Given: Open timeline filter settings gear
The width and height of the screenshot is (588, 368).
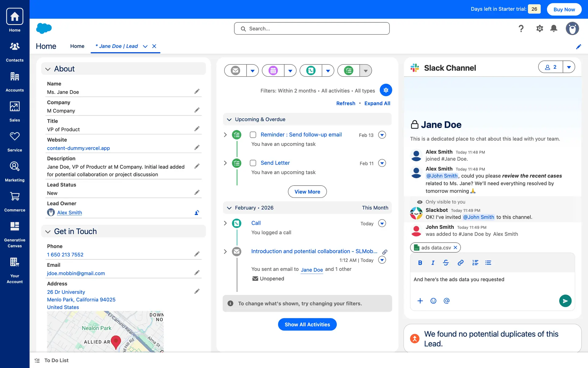Looking at the screenshot, I should 386,90.
